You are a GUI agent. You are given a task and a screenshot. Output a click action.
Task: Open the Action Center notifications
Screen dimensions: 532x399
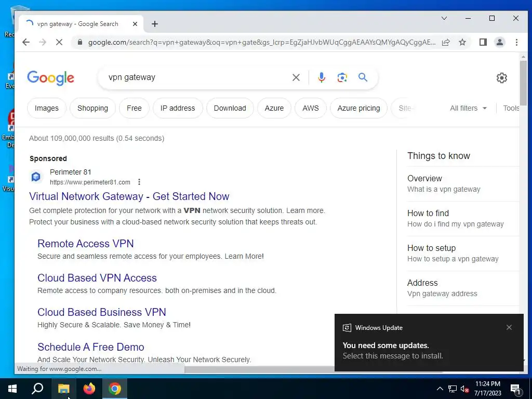tap(515, 389)
